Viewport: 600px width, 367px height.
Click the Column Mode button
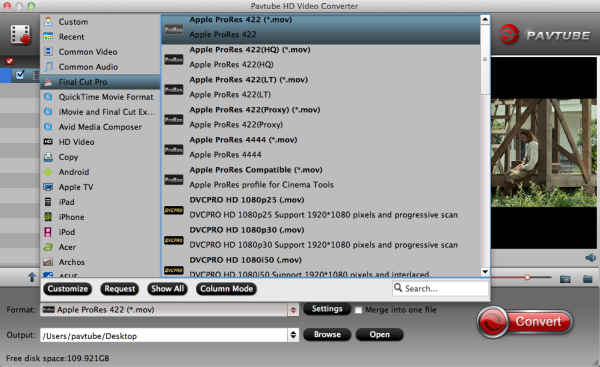point(226,289)
